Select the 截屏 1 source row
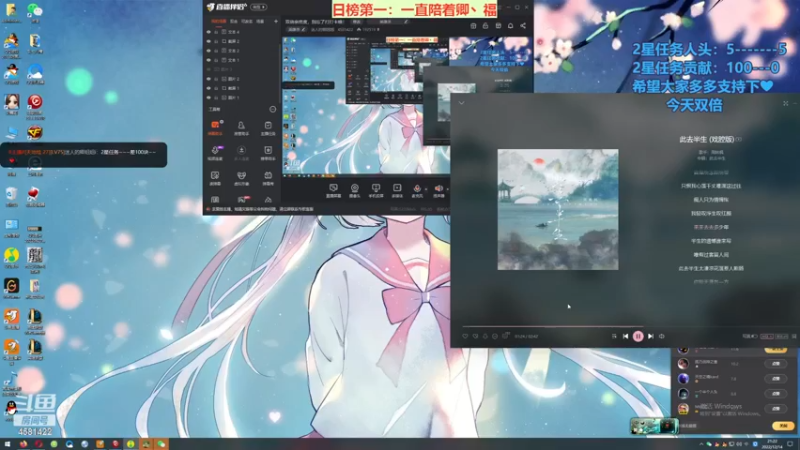This screenshot has height=450, width=800. [242, 88]
